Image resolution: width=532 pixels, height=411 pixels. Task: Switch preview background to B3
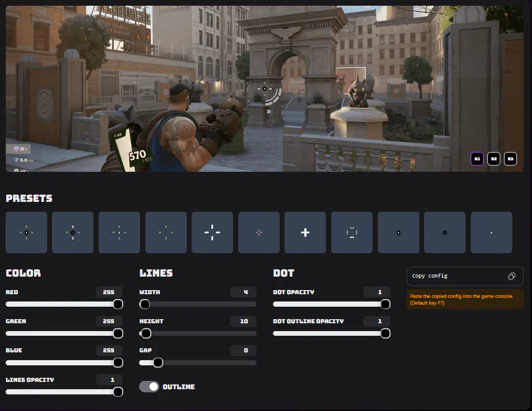(510, 159)
